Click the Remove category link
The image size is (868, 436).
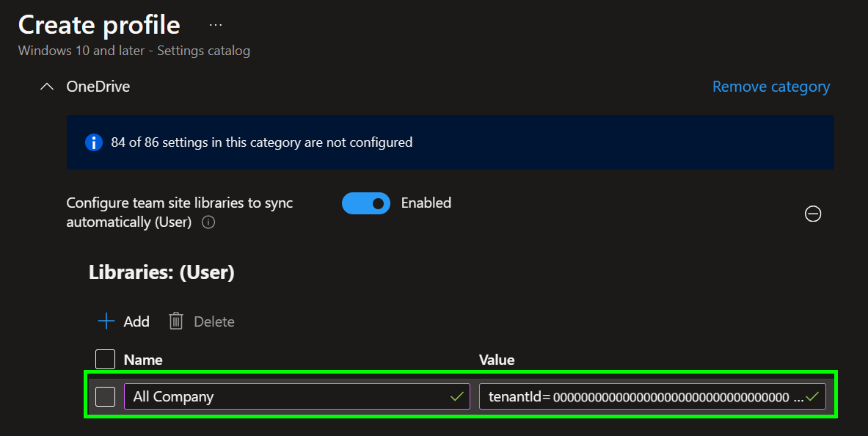click(x=770, y=87)
